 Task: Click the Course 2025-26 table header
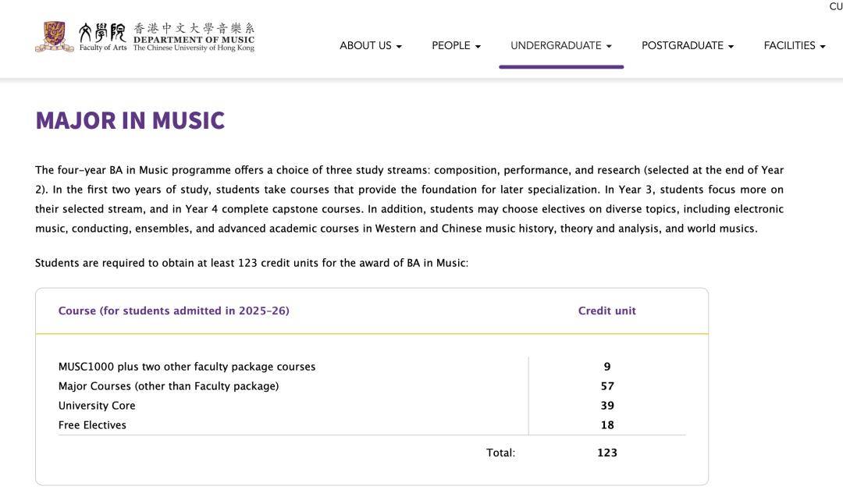173,311
